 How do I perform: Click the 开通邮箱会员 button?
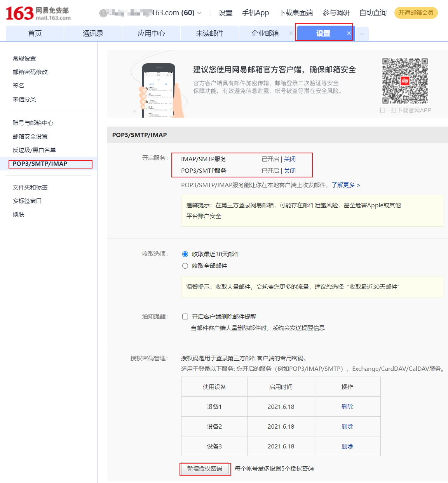[416, 12]
